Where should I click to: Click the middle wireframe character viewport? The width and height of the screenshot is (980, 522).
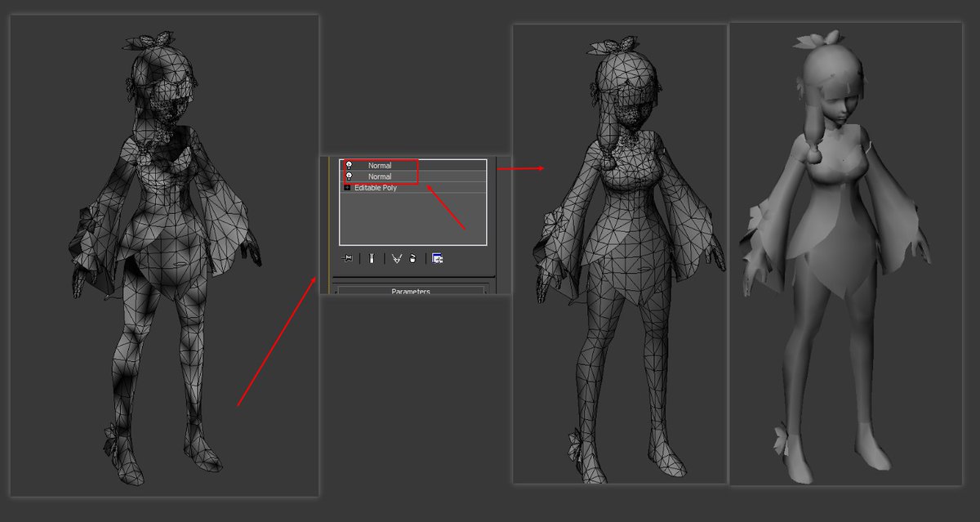[620, 253]
